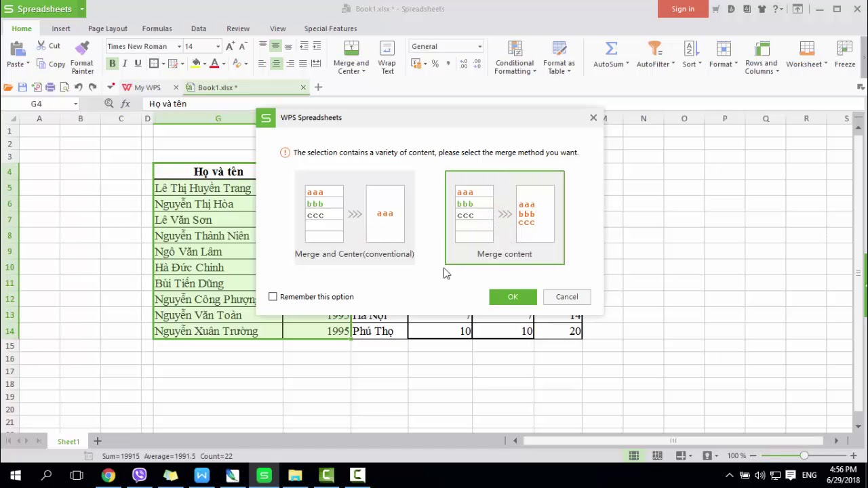Click the Undo arrow
868x488 pixels.
pos(78,87)
